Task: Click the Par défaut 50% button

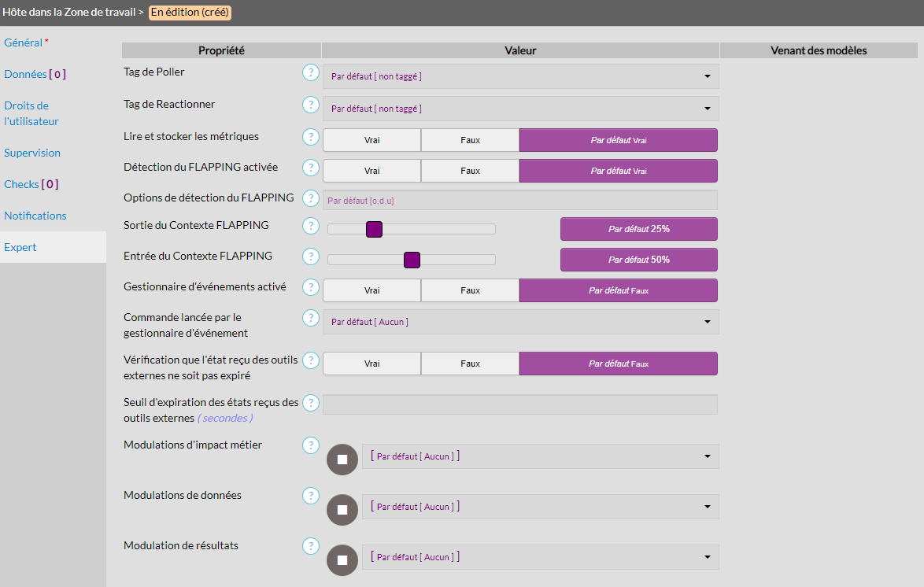Action: coord(638,260)
